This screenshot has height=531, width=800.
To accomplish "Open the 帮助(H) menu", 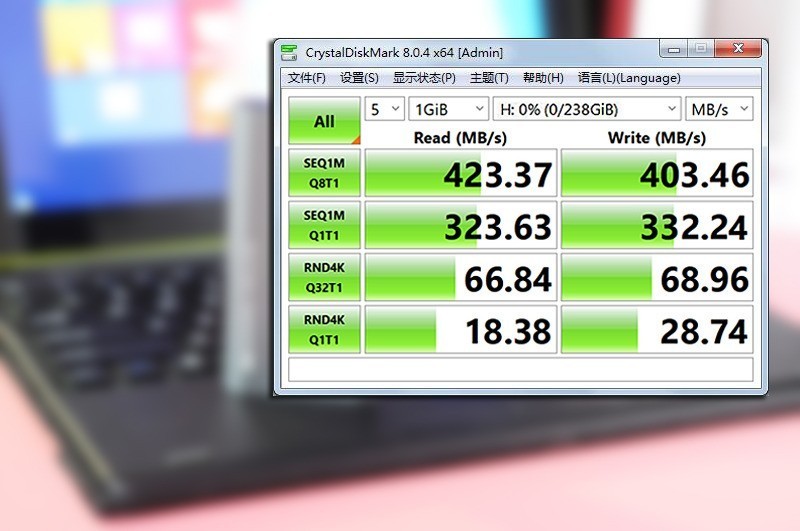I will (543, 78).
